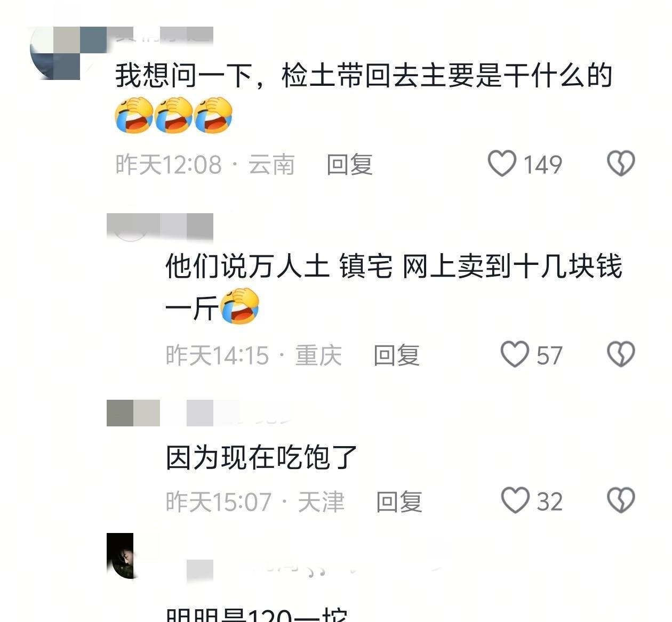Tap broken heart on the Chongqing reply

pos(621,354)
